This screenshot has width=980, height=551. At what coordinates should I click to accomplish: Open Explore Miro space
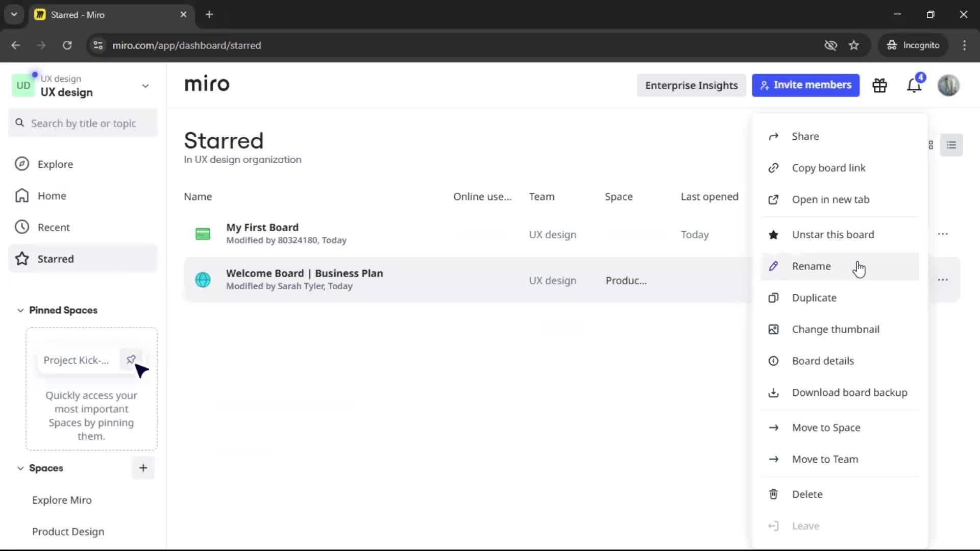tap(62, 500)
